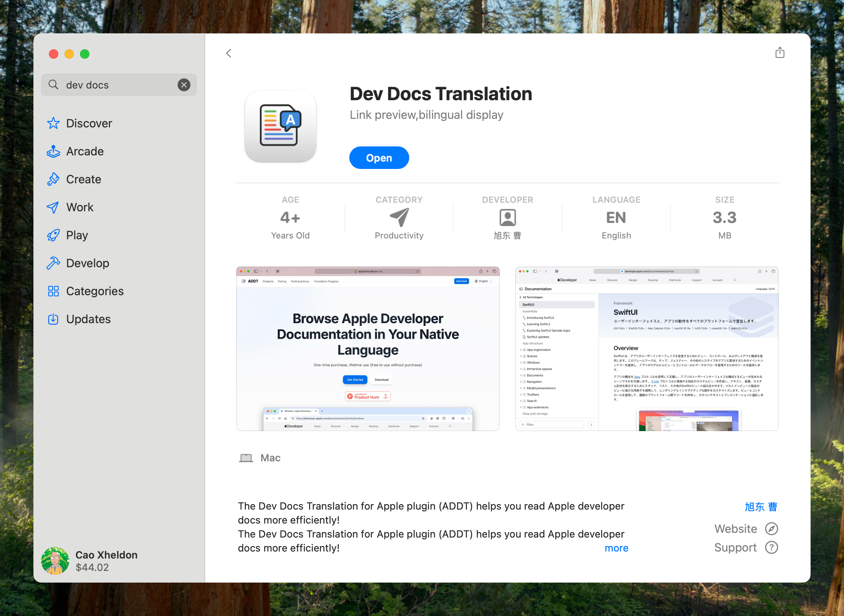
Task: Open the Dev Docs Translation app
Action: 379,158
